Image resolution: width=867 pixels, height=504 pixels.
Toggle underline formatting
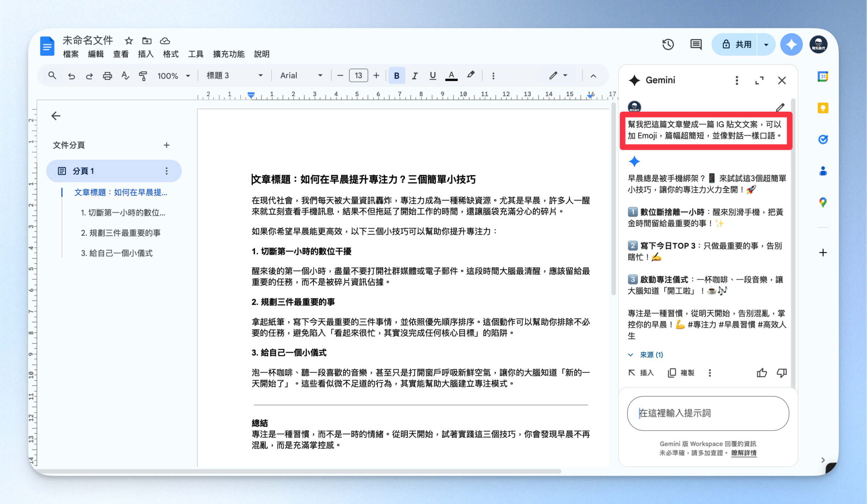coord(432,75)
